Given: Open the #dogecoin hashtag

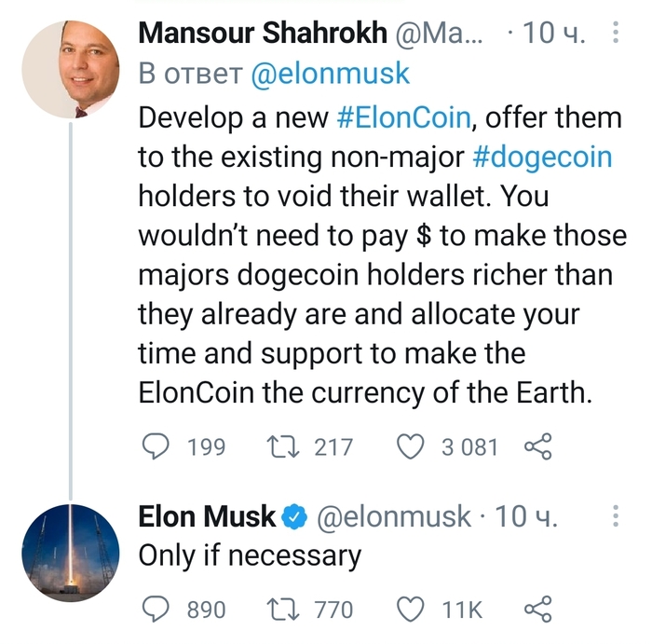Looking at the screenshot, I should (542, 158).
